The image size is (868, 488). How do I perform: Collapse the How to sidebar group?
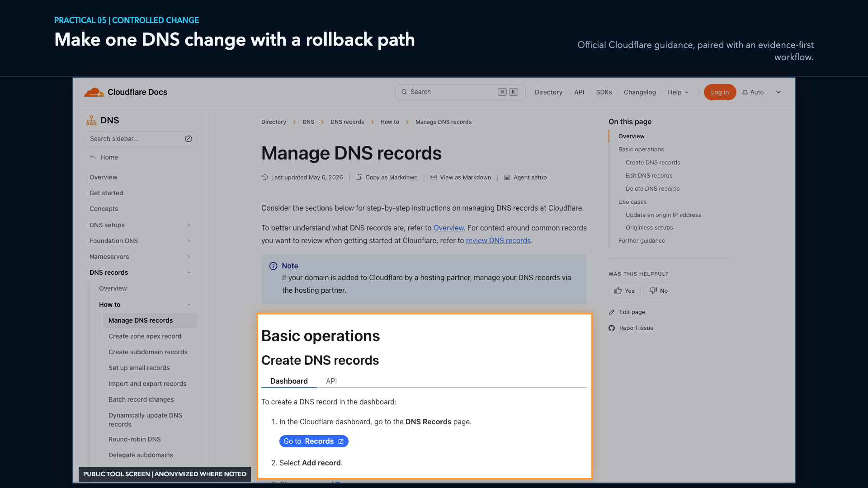[189, 305]
